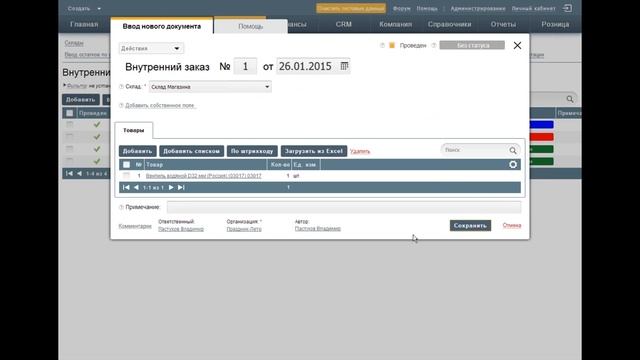
Task: Go to previous page in background list
Action: tap(79, 173)
